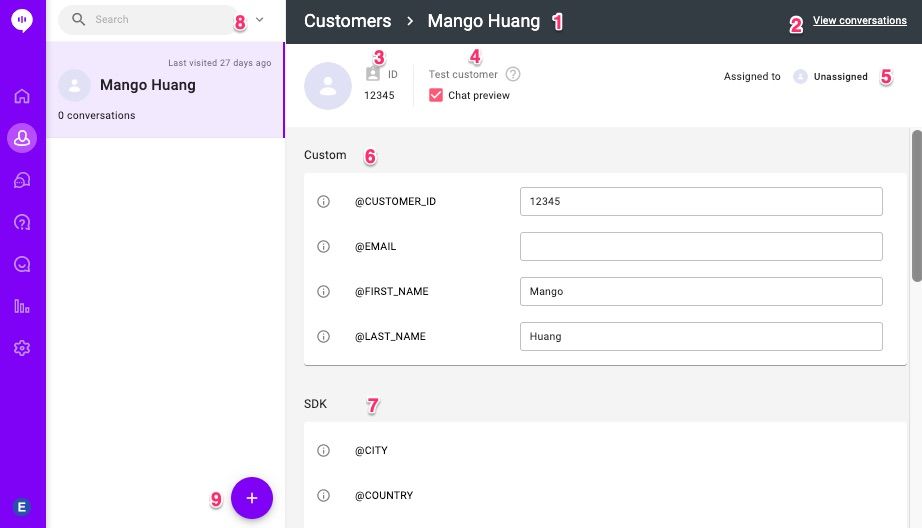Untick the Chat preview checkbox

coord(436,95)
